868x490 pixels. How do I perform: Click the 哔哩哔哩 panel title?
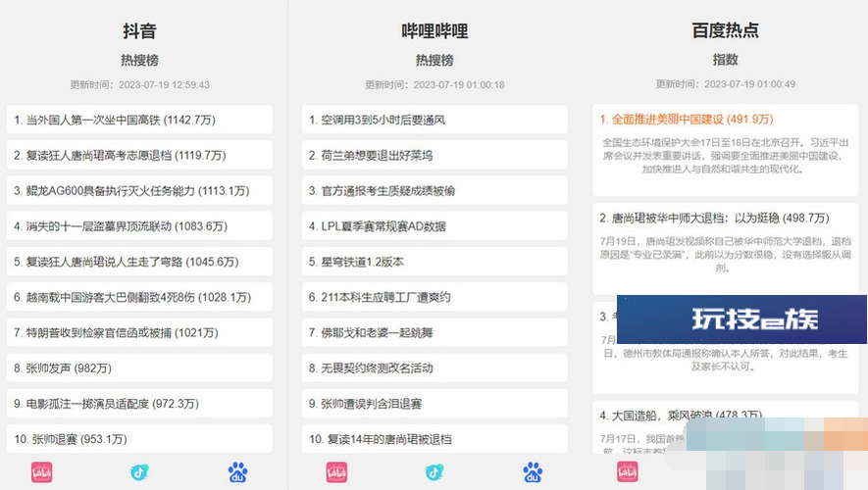[434, 30]
